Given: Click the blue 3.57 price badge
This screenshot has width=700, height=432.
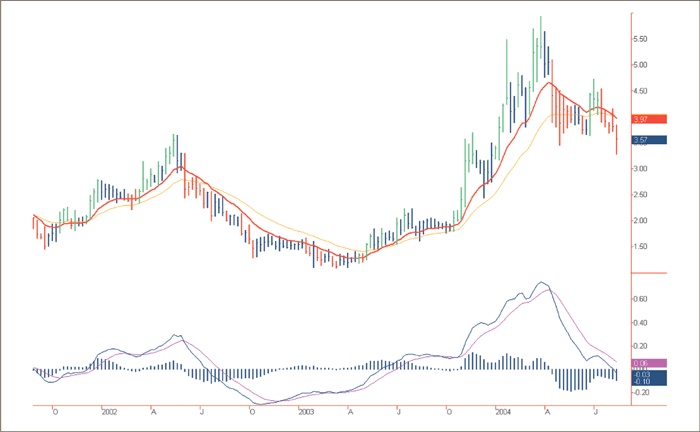Looking at the screenshot, I should pos(650,140).
